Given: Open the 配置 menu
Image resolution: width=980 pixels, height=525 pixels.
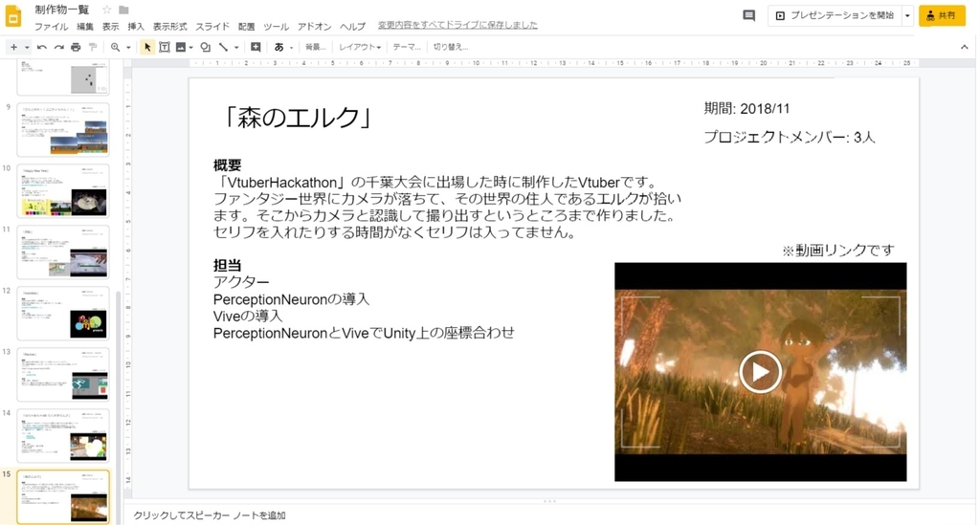Looking at the screenshot, I should pos(246,26).
